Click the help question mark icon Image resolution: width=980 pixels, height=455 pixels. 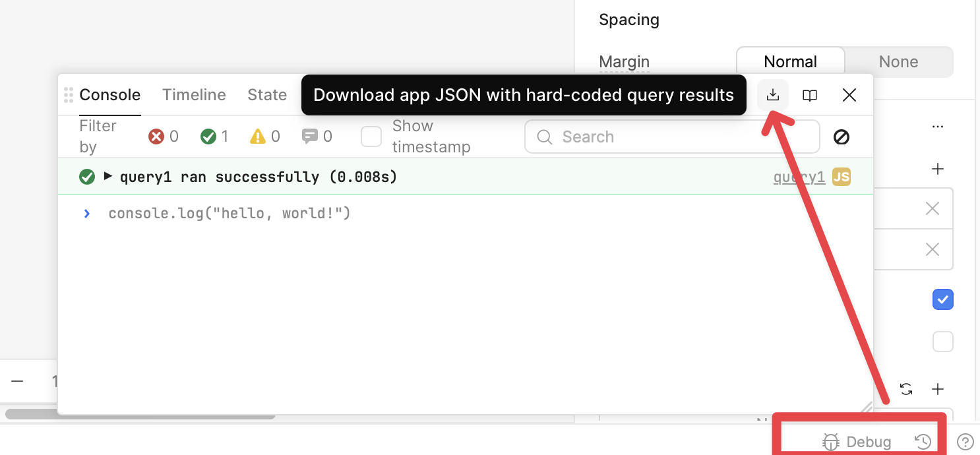965,441
